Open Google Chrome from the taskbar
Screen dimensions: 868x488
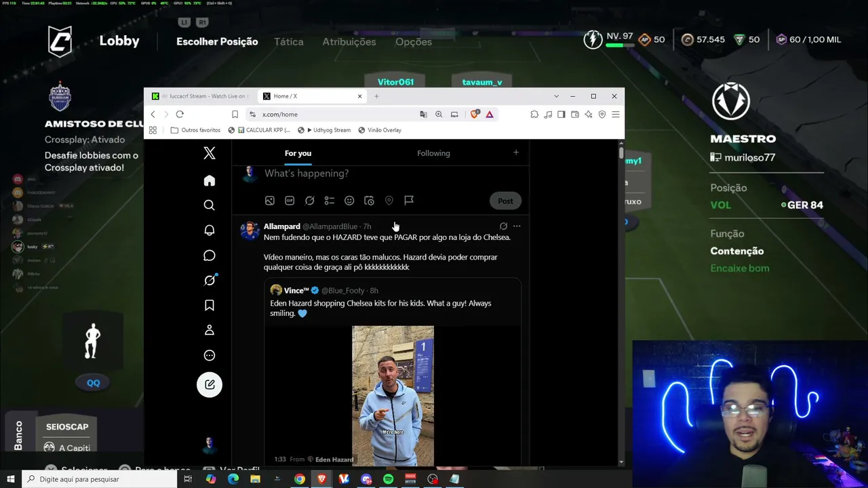299,479
